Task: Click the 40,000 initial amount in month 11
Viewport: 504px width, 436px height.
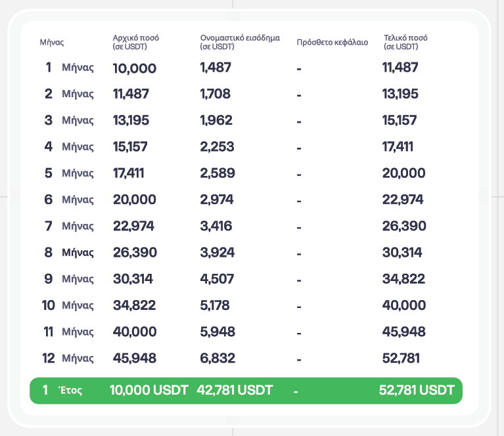Action: pyautogui.click(x=135, y=332)
